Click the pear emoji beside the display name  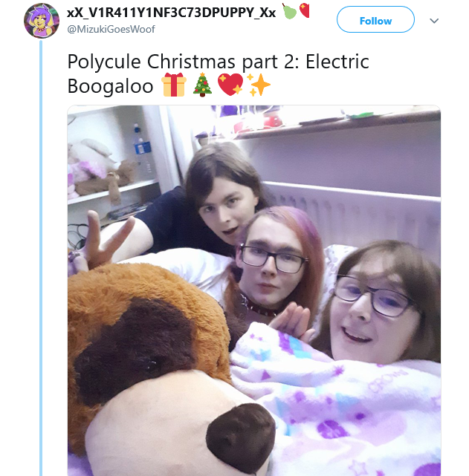tap(289, 11)
